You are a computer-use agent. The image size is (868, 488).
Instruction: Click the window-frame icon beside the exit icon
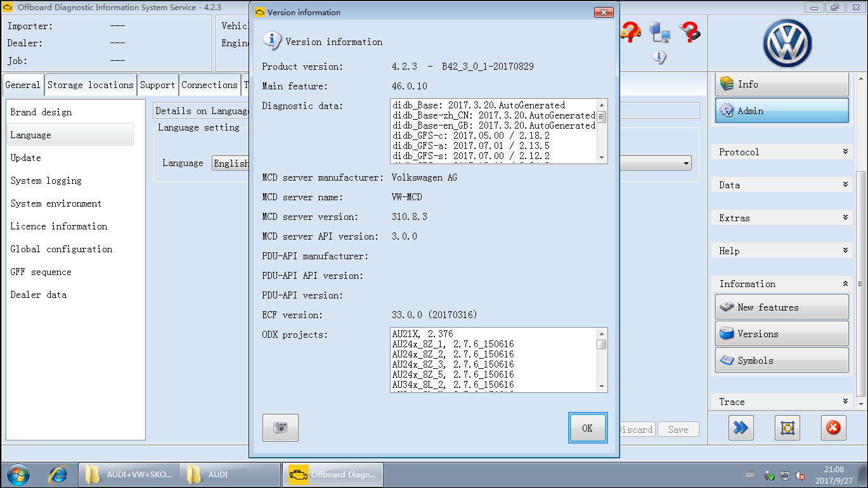coord(787,428)
